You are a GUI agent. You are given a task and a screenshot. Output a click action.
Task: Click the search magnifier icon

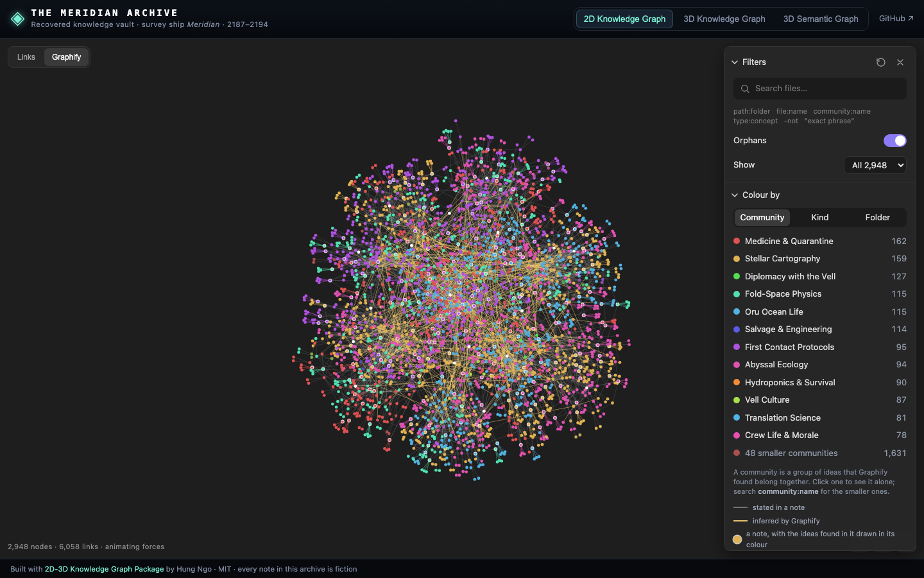tap(745, 89)
